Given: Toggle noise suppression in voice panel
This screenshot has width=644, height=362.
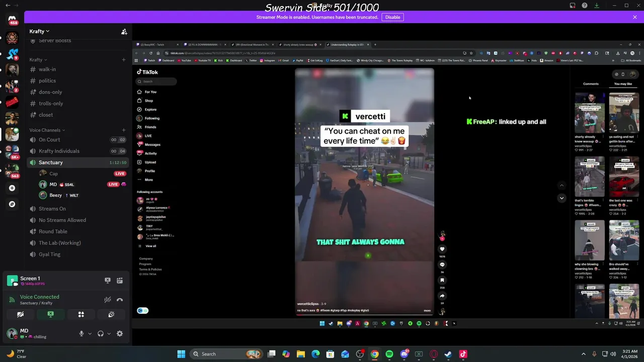Looking at the screenshot, I should 107,300.
